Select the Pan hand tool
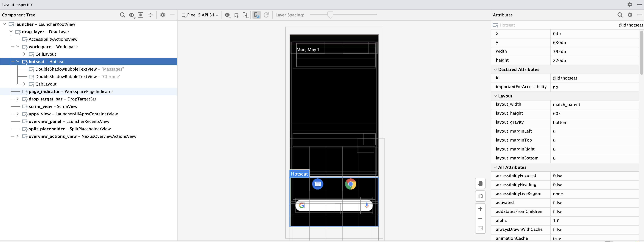The image size is (644, 242). 480,183
